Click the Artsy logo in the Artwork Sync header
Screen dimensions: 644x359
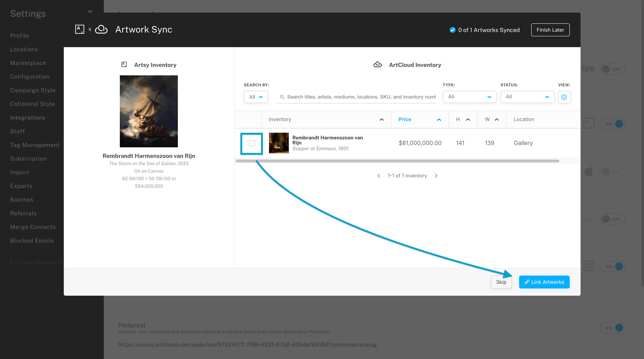[80, 29]
